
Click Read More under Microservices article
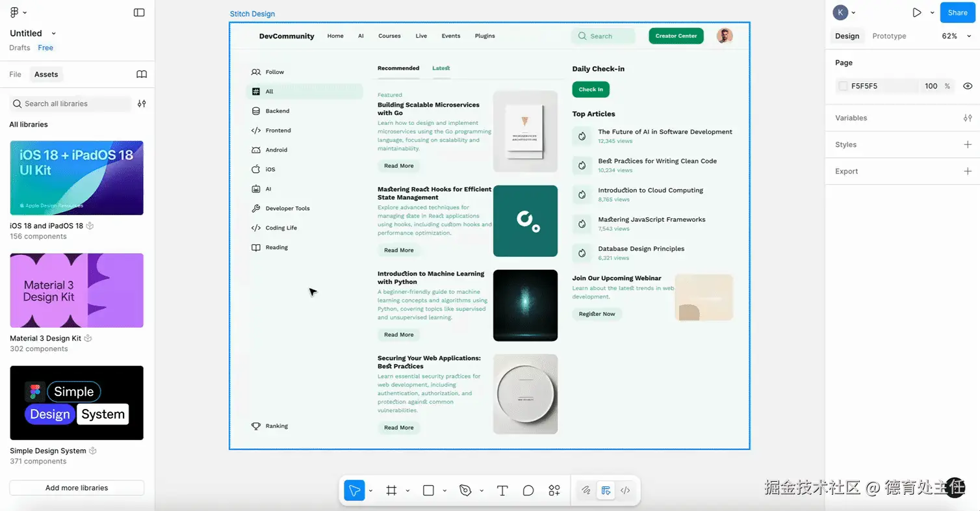coord(398,166)
